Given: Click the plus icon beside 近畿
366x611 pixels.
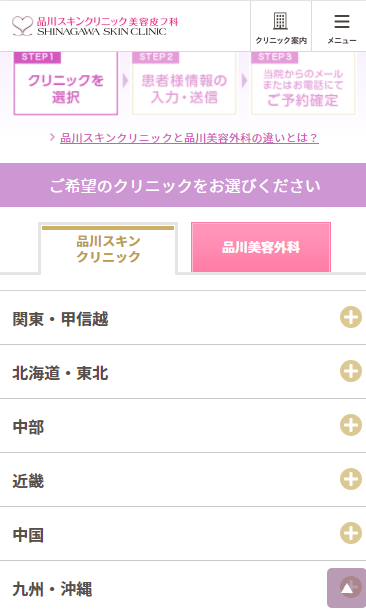Looking at the screenshot, I should (x=351, y=479).
